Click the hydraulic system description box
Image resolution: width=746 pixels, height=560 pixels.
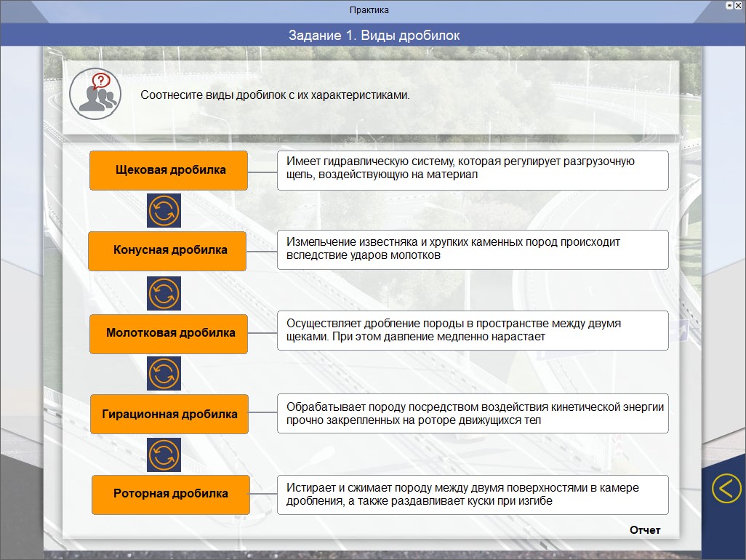click(472, 170)
